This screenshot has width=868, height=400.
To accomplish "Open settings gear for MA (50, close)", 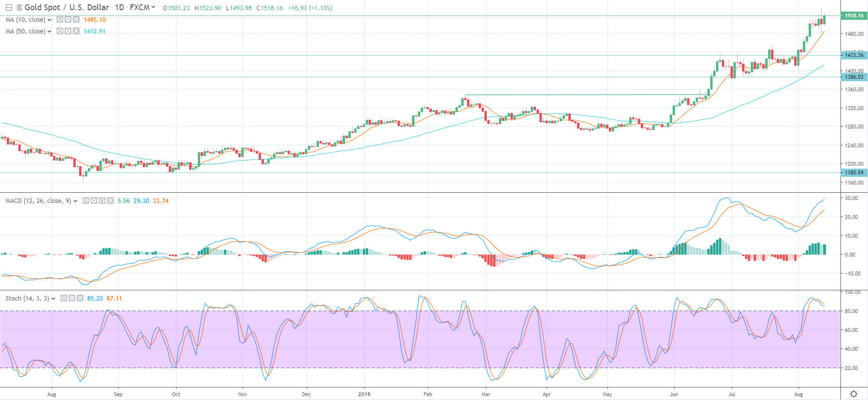I will (68, 31).
